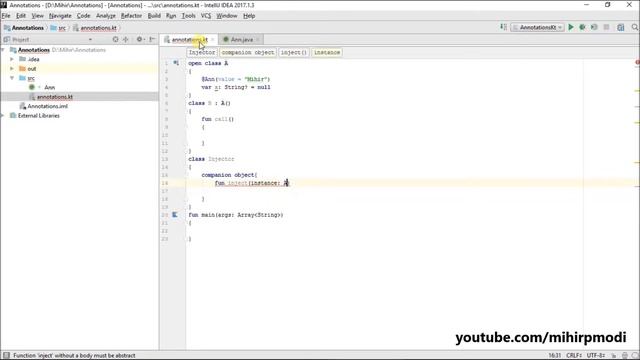The height and width of the screenshot is (360, 640).
Task: Open the Edit menu
Action: pyautogui.click(x=21, y=16)
